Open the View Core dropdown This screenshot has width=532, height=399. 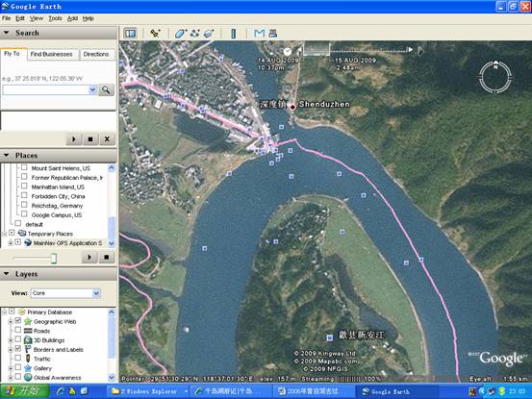coord(96,293)
